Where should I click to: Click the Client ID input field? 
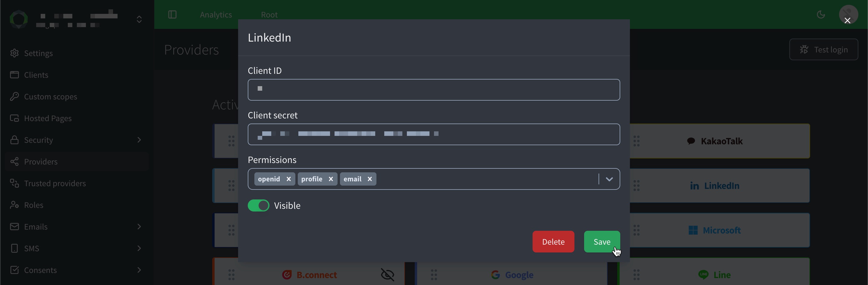(x=434, y=89)
